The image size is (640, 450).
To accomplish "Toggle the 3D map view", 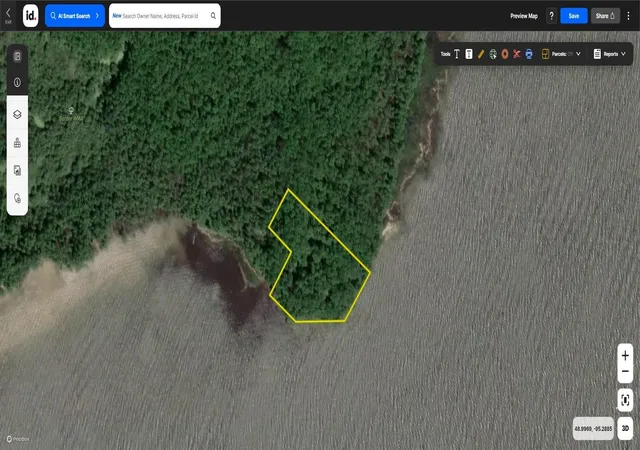I will click(625, 428).
